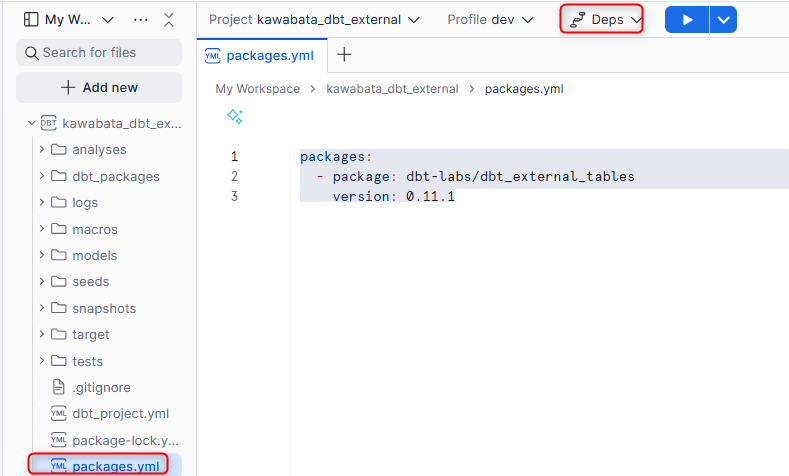
Task: Expand the analyses folder
Action: coord(42,150)
